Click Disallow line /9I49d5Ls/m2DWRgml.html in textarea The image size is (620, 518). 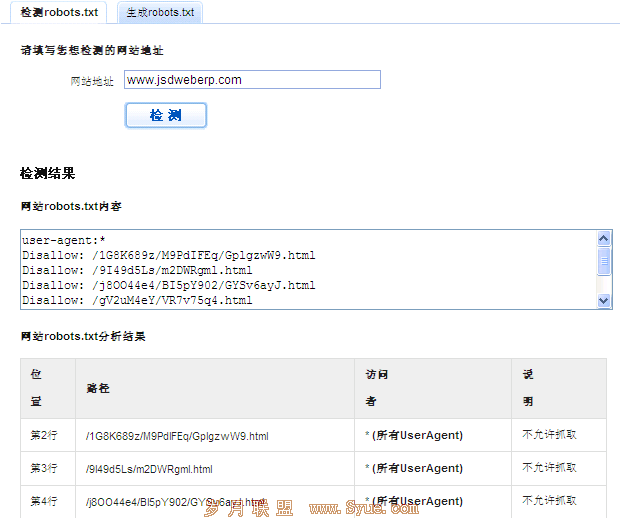point(137,270)
